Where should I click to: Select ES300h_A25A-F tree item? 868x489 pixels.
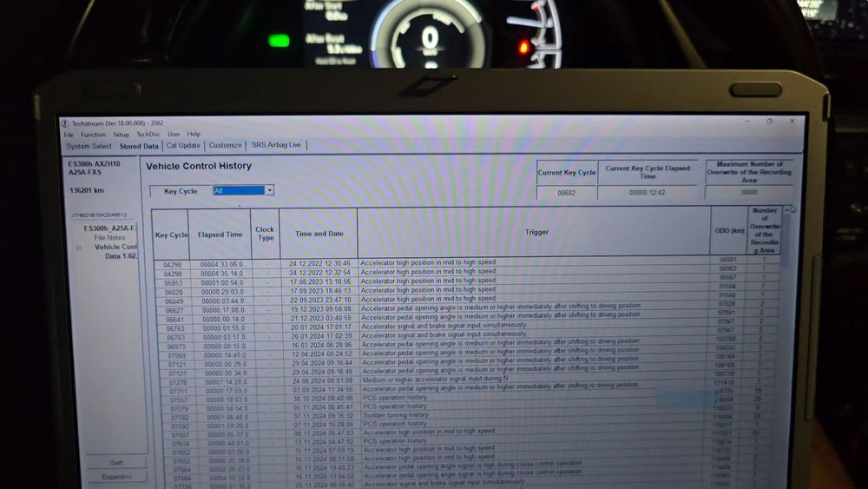click(109, 228)
